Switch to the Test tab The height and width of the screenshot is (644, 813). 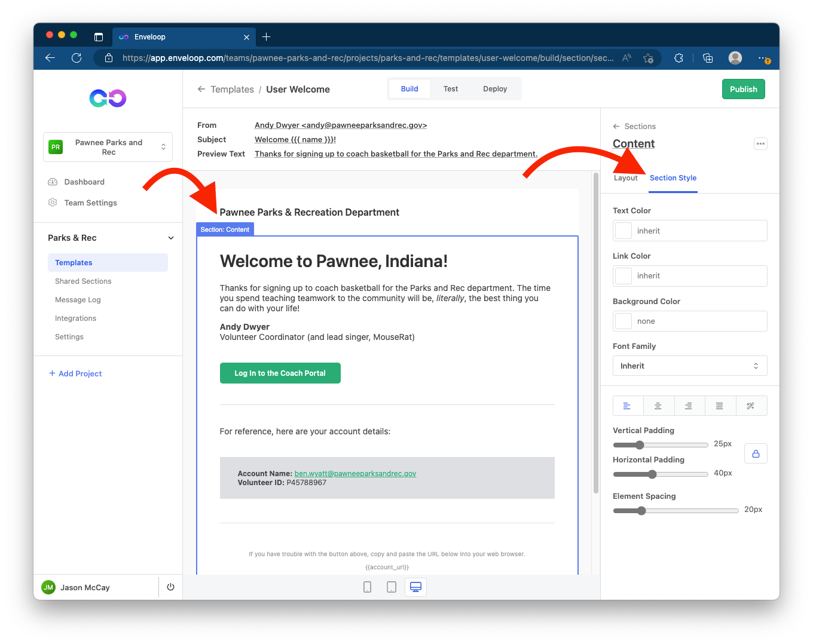[451, 89]
